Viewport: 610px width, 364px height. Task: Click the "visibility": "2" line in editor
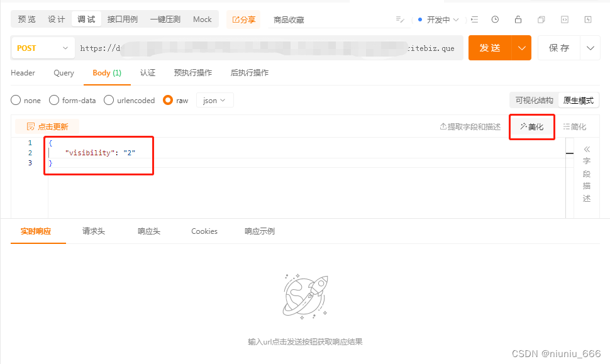[x=100, y=153]
